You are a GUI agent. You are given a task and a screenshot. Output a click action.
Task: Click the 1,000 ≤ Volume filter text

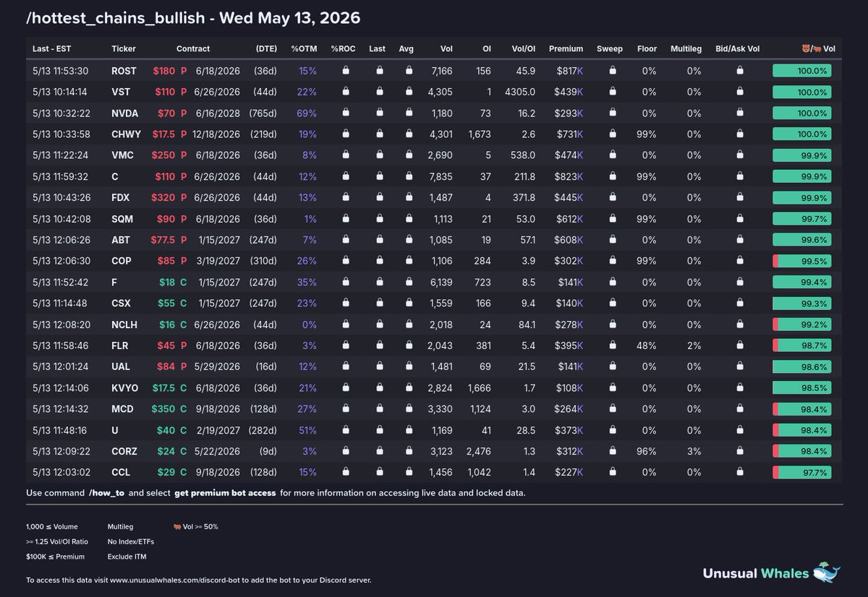point(52,526)
